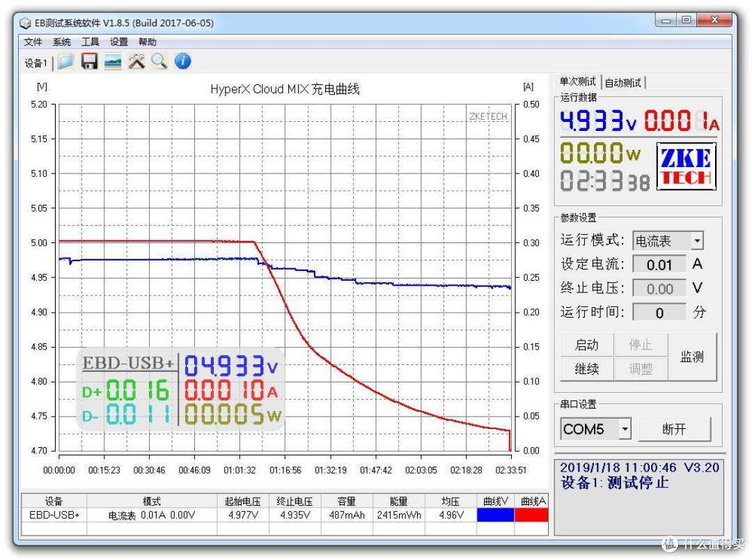Image resolution: width=752 pixels, height=560 pixels.
Task: Click the 02:33:51 time axis label
Action: pos(511,470)
